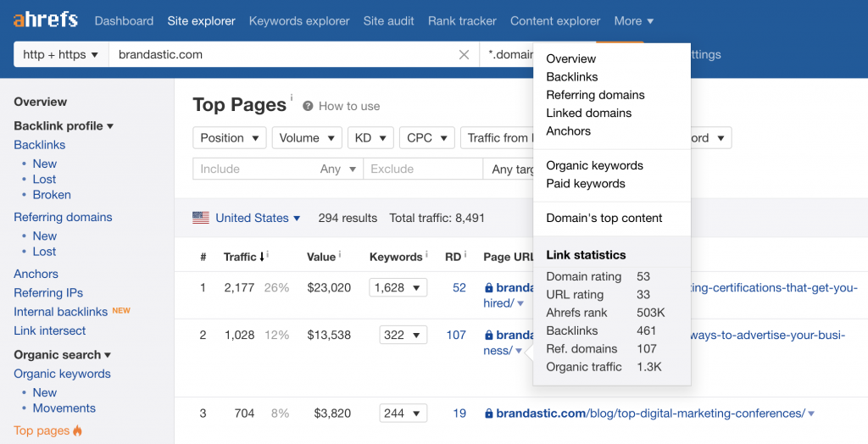Screen dimensions: 868x444
Task: Click the Keywords column info icon
Action: tap(427, 254)
